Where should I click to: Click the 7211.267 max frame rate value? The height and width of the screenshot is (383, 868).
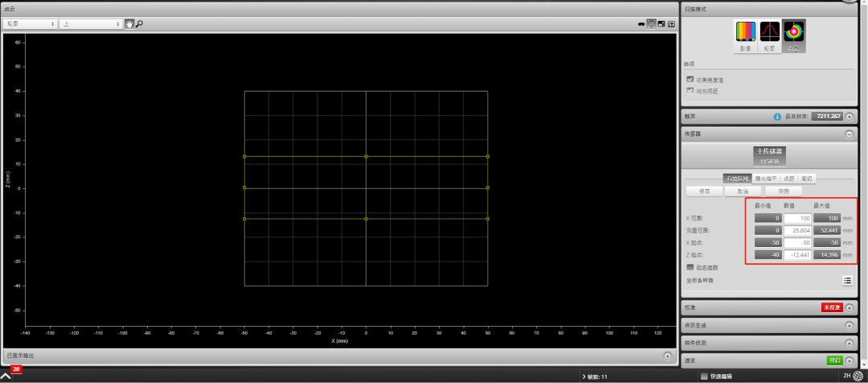click(827, 117)
